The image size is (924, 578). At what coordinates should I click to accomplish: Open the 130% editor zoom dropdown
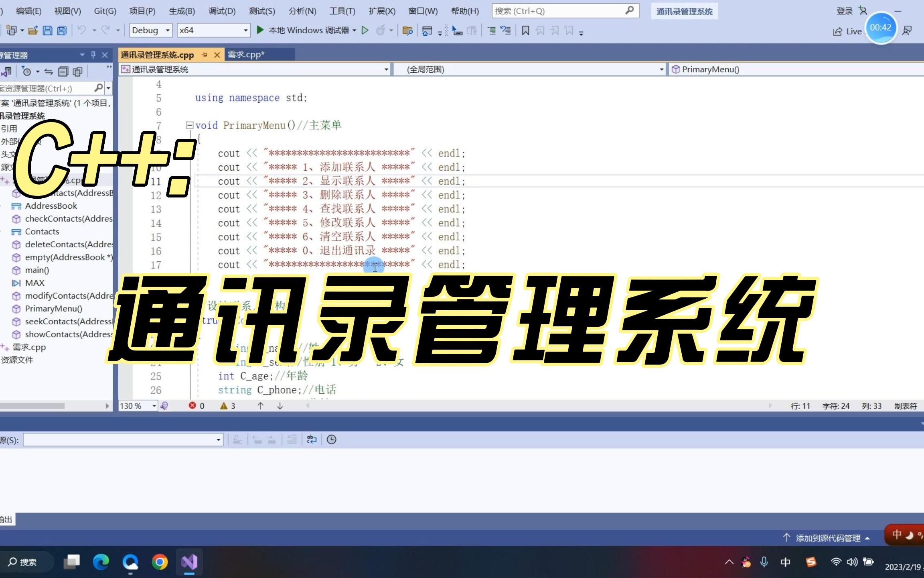click(154, 406)
